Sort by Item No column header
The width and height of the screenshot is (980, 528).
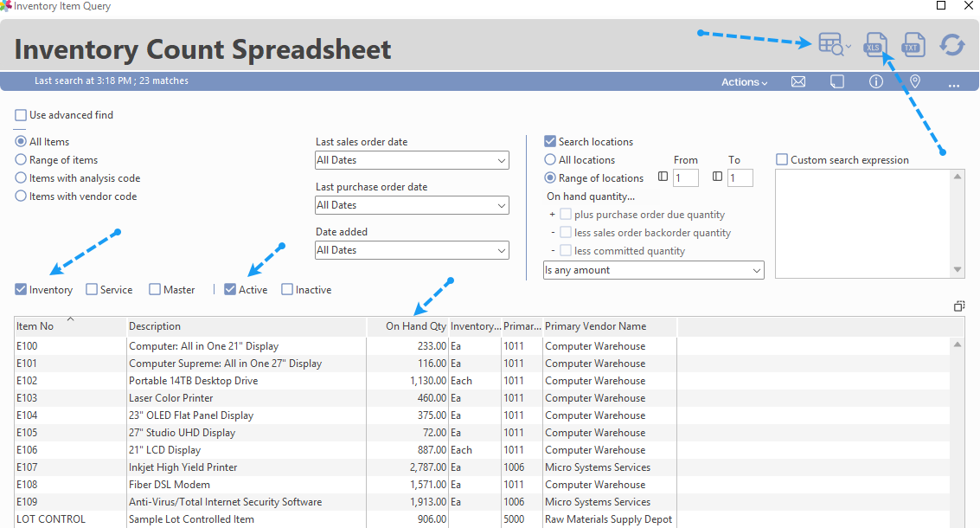pyautogui.click(x=70, y=326)
